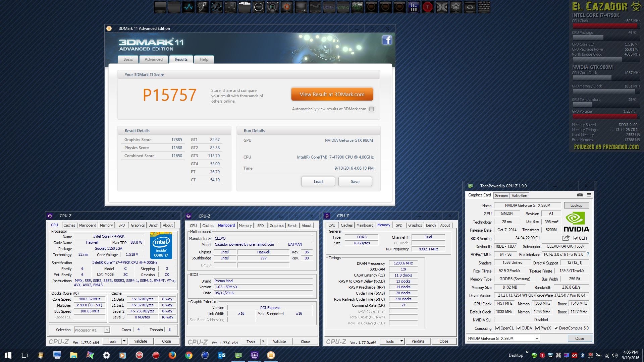
Task: Open the keyboard icon in the top dock
Action: [x=484, y=7]
